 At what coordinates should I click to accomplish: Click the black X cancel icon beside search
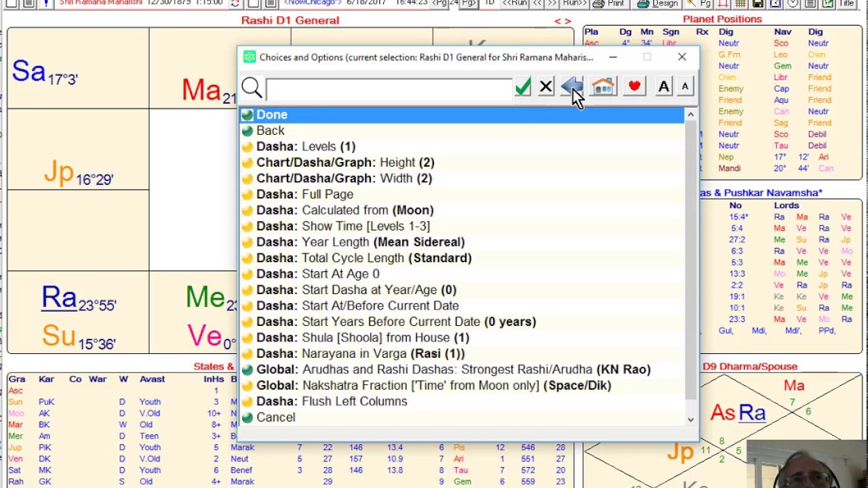546,87
